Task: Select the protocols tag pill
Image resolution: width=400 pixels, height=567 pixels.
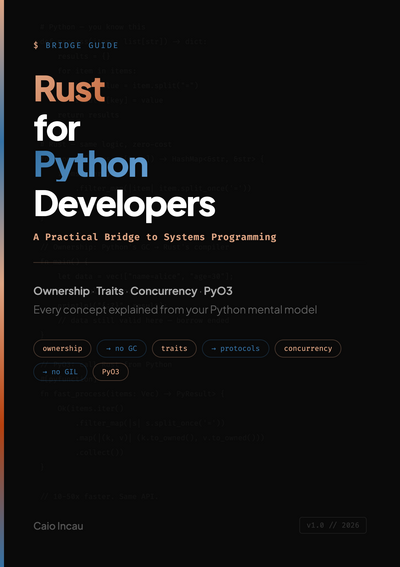Action: click(235, 348)
